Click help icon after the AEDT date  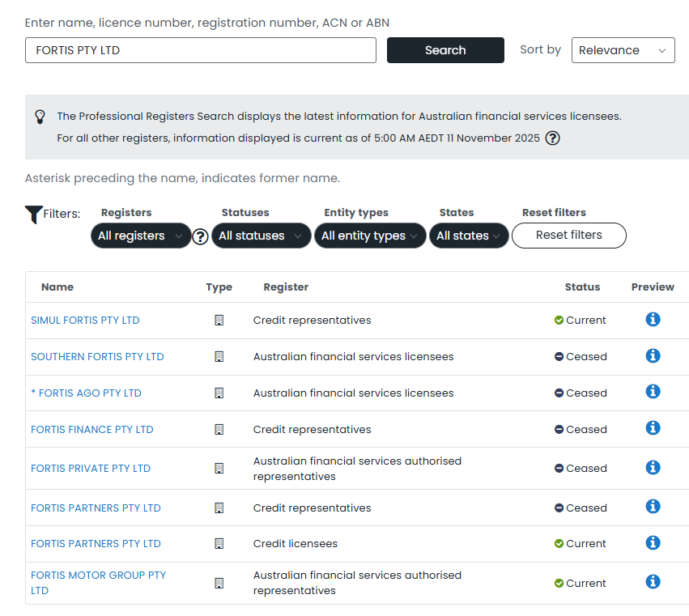coord(552,138)
